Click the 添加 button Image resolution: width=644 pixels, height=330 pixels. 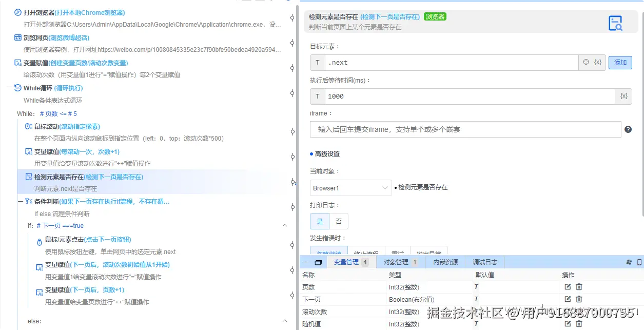click(x=620, y=63)
